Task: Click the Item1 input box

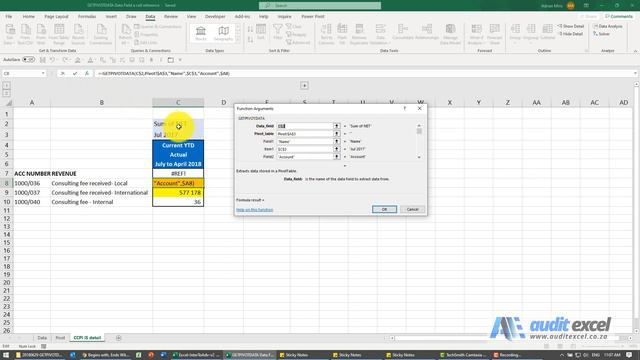Action: (x=305, y=149)
